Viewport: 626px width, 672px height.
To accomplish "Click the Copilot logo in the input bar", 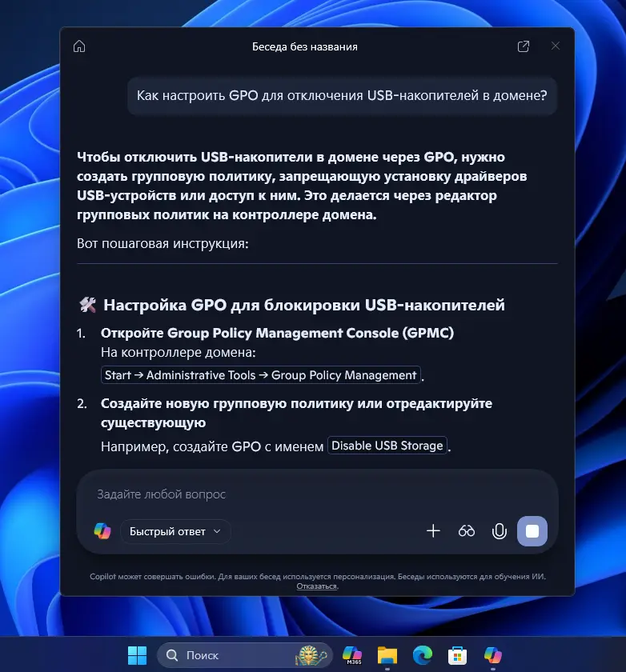I will click(x=102, y=531).
